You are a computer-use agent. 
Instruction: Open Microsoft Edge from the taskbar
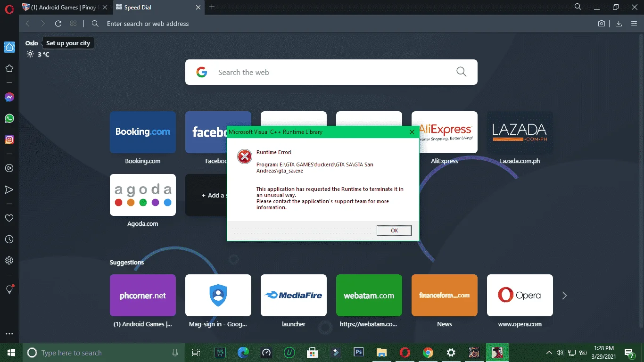tap(243, 353)
